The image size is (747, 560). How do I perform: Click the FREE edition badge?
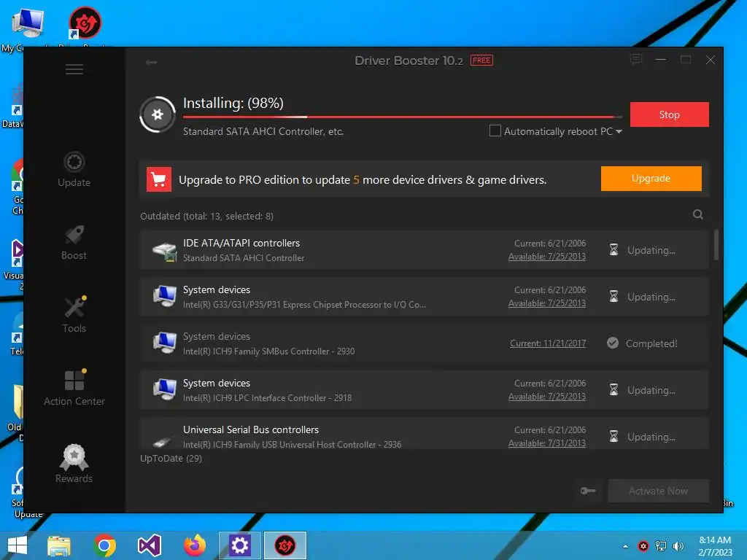[x=481, y=61]
